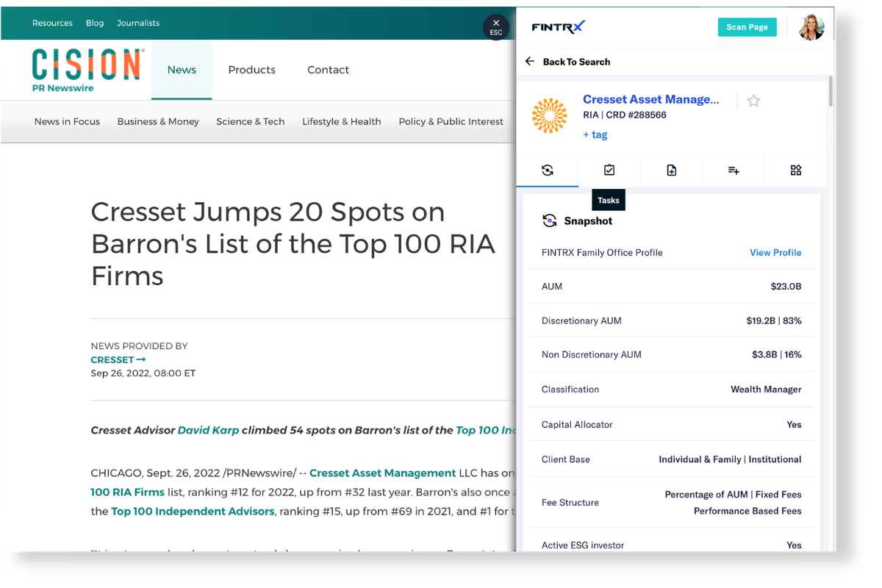Image resolution: width=882 pixels, height=588 pixels.
Task: Click the Fee Structure row label
Action: pyautogui.click(x=570, y=502)
